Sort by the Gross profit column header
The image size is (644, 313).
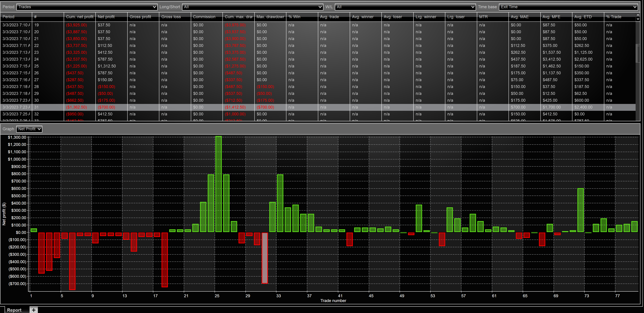143,17
